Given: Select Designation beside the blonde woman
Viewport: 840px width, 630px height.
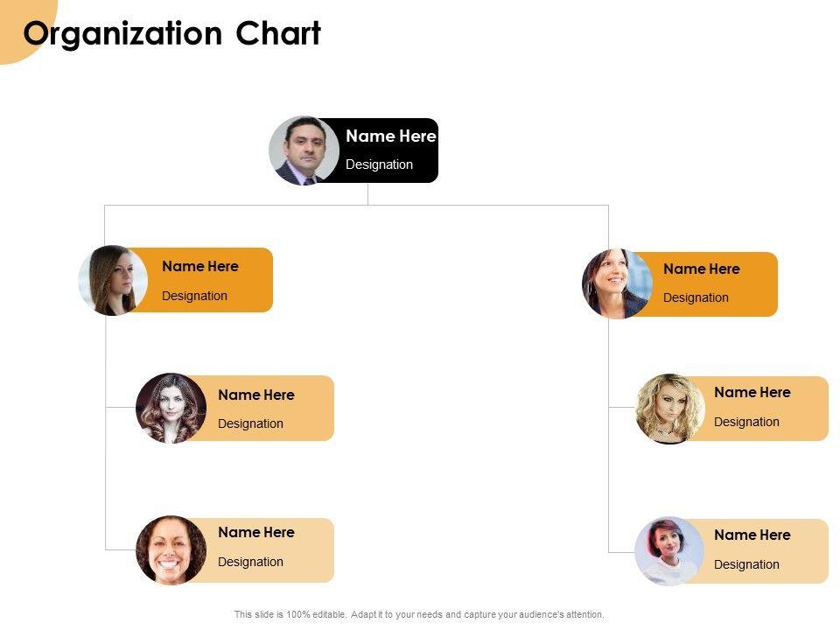Looking at the screenshot, I should tap(746, 422).
